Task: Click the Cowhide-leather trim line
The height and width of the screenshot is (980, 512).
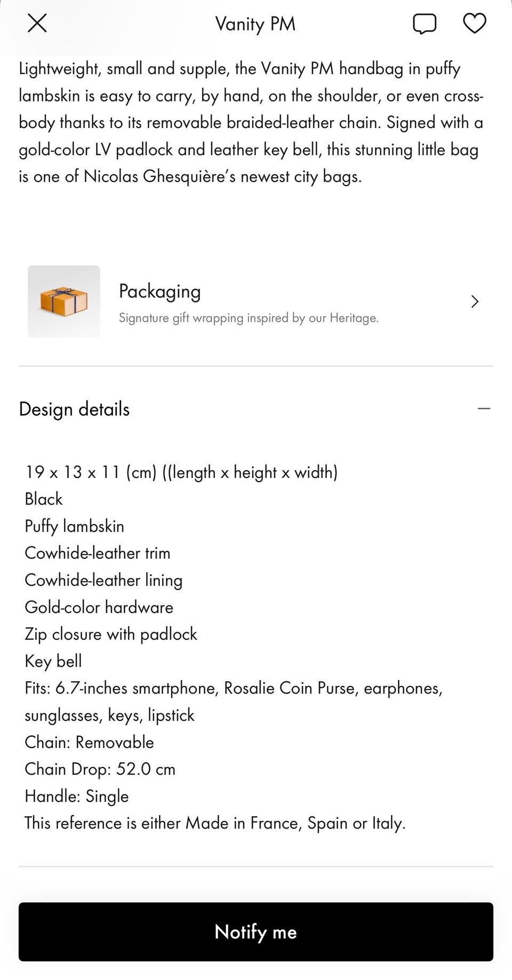Action: 98,553
